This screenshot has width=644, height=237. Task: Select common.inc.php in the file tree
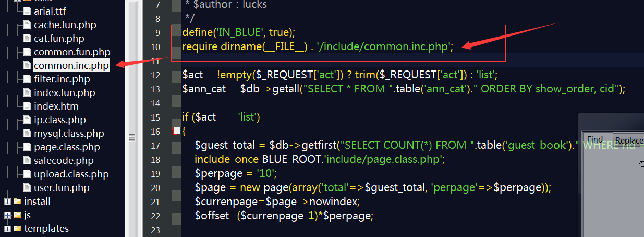[71, 65]
